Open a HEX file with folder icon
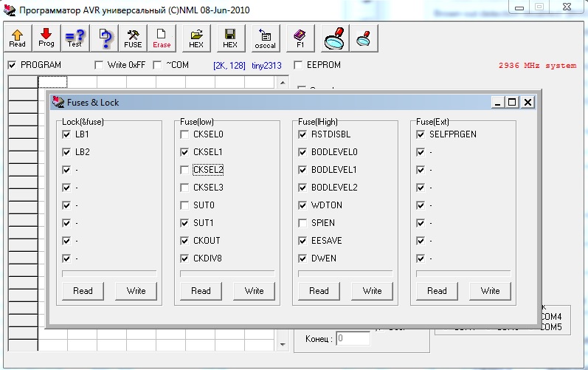Viewport: 588px width, 370px height. click(x=196, y=38)
